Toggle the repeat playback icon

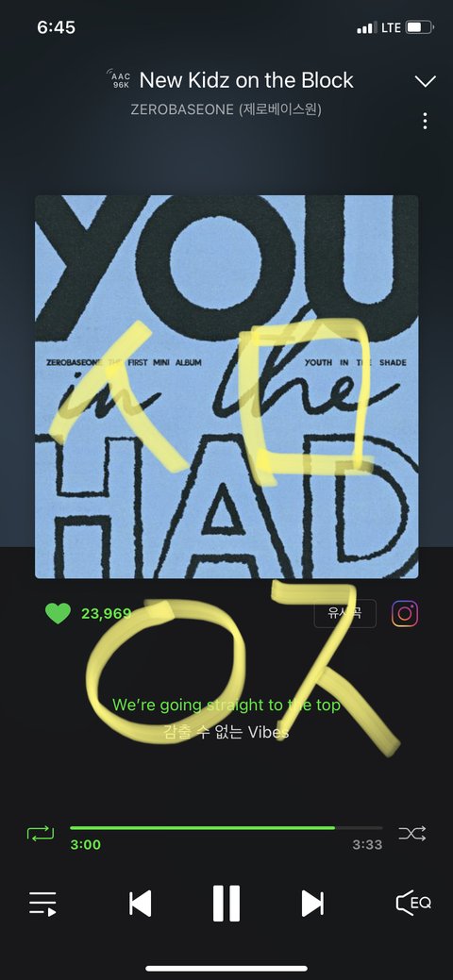[41, 833]
